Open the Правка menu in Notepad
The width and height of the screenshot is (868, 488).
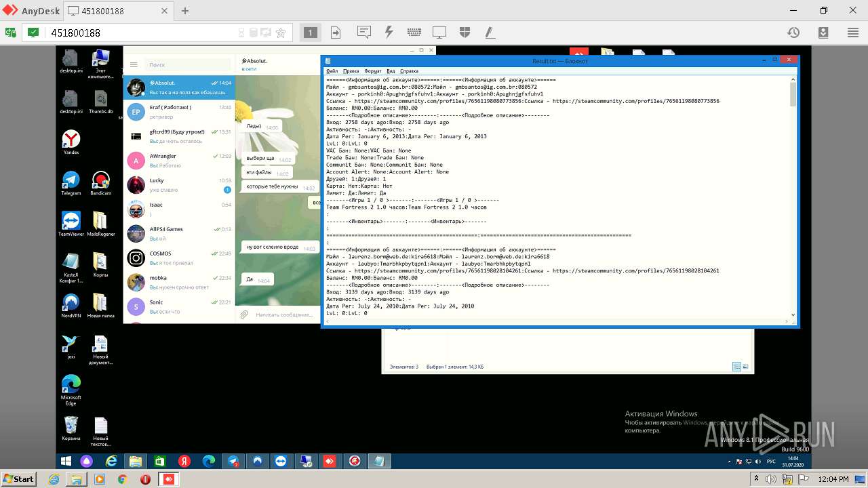point(351,71)
